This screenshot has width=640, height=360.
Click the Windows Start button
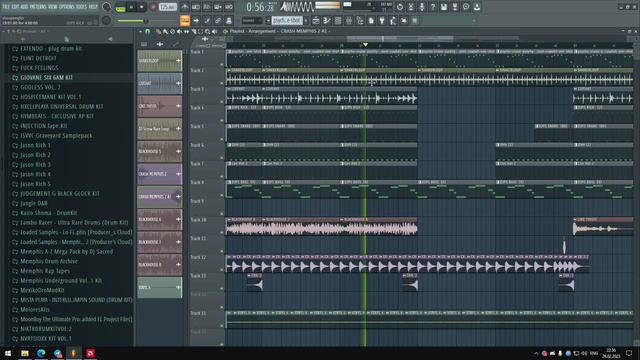pos(8,353)
